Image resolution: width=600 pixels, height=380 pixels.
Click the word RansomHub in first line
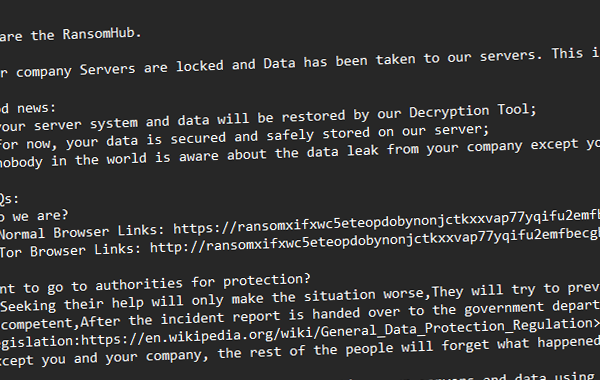click(x=99, y=34)
